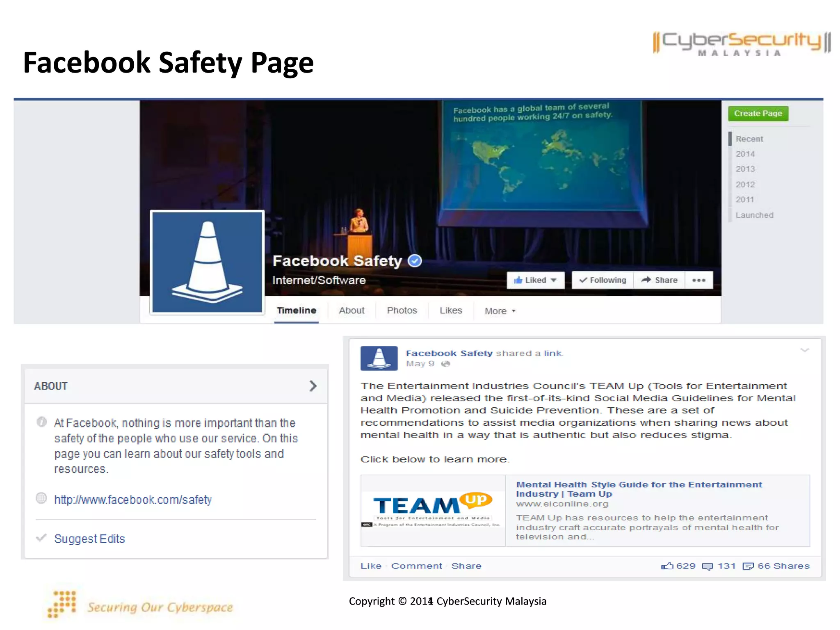Click the globe icon beside the safety URL
This screenshot has width=840, height=630.
pyautogui.click(x=41, y=498)
